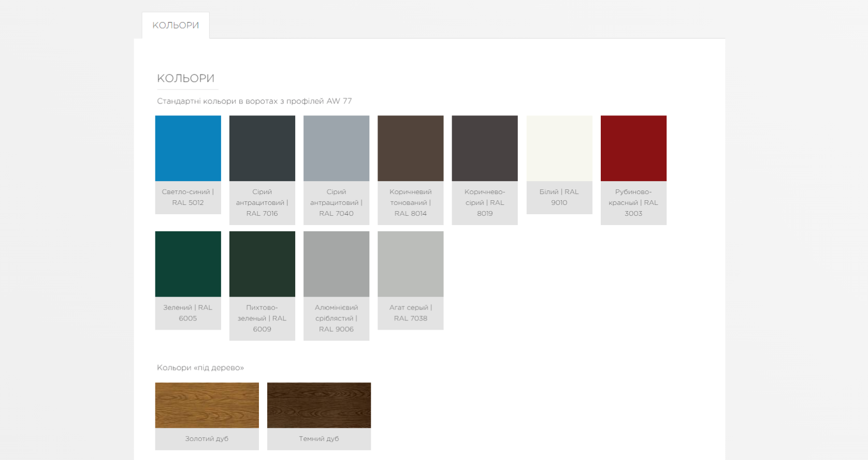Click the agate grey RAL 7038 swatch
This screenshot has height=460, width=868.
(x=411, y=264)
